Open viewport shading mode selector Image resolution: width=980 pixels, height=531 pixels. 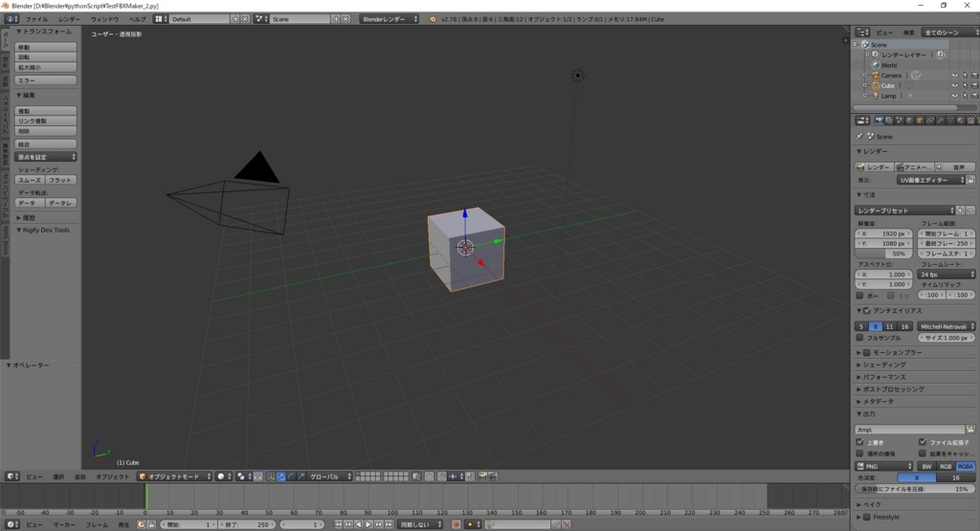coord(223,476)
